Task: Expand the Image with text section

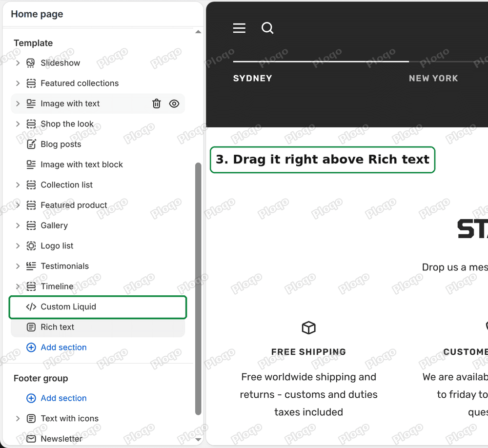Action: 18,103
